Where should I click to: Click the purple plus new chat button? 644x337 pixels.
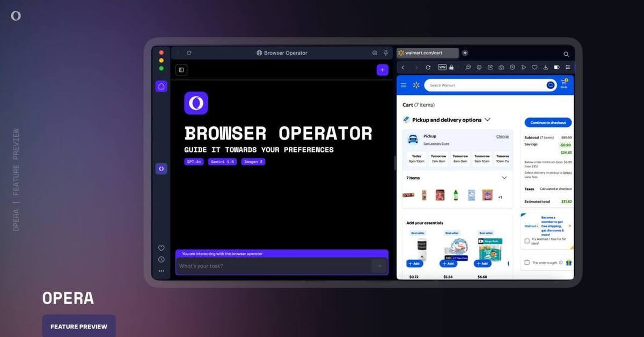point(382,70)
